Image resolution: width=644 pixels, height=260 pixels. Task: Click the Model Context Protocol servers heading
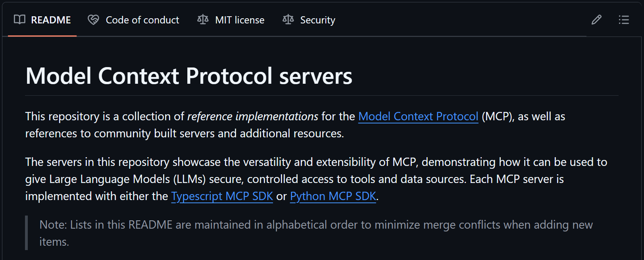[189, 76]
